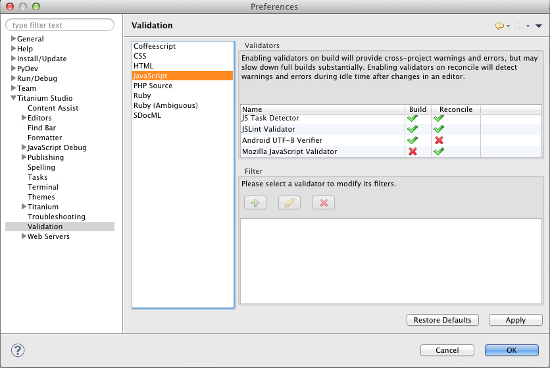Open Themes preferences
Viewport: 550px width, 368px height.
pos(41,197)
